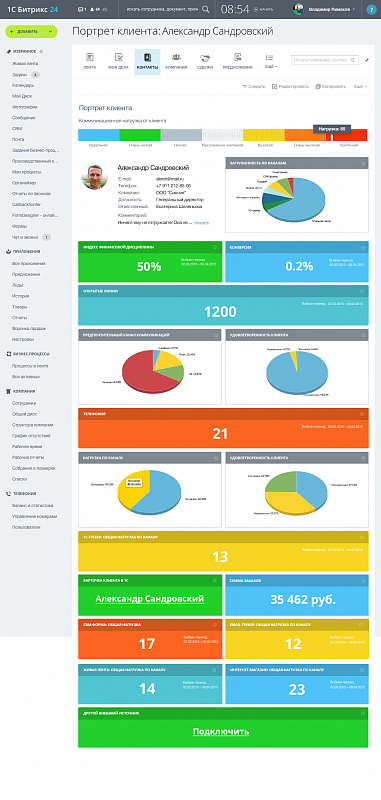
Task: Click the Редактировать button
Action: point(290,87)
